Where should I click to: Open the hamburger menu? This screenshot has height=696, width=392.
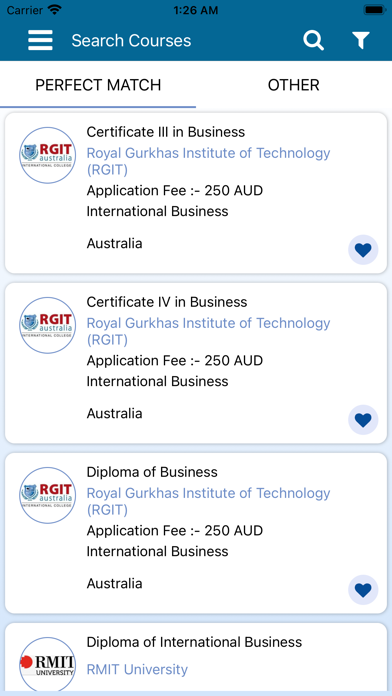pos(40,40)
